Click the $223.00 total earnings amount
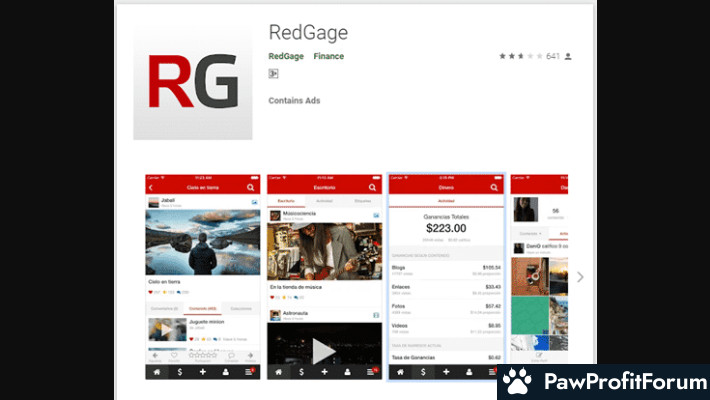The width and height of the screenshot is (710, 400). click(446, 228)
